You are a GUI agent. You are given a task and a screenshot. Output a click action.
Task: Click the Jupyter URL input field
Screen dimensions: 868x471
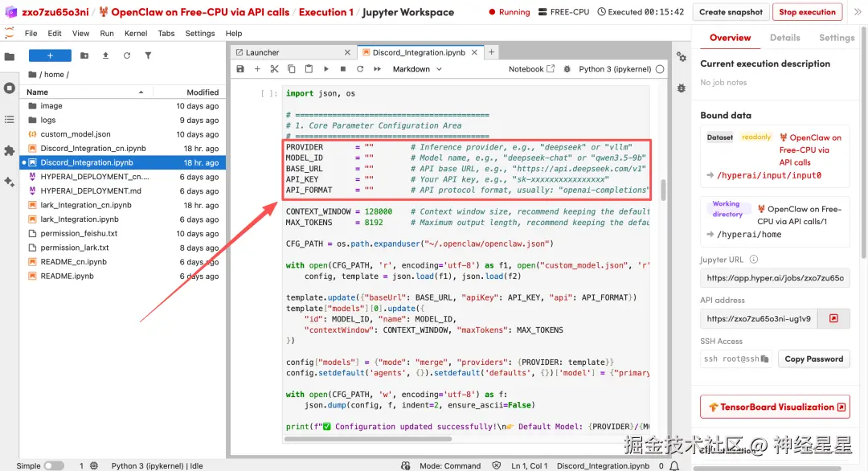(x=775, y=278)
